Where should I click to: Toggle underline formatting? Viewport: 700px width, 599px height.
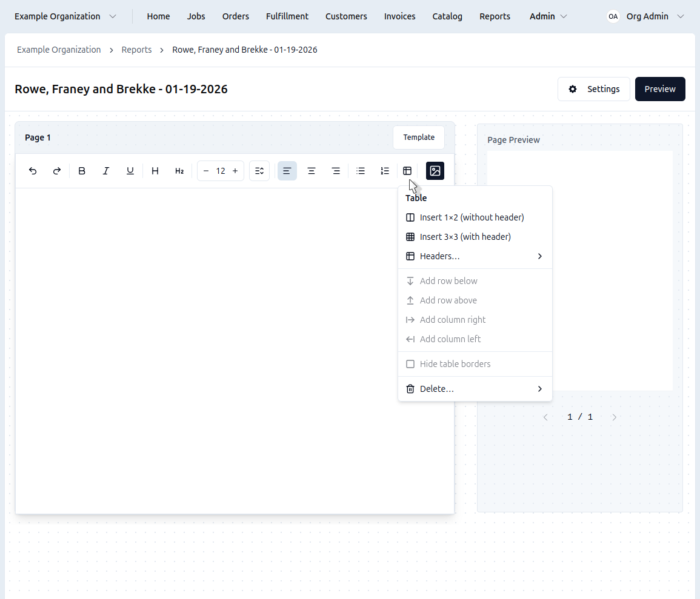pos(130,171)
